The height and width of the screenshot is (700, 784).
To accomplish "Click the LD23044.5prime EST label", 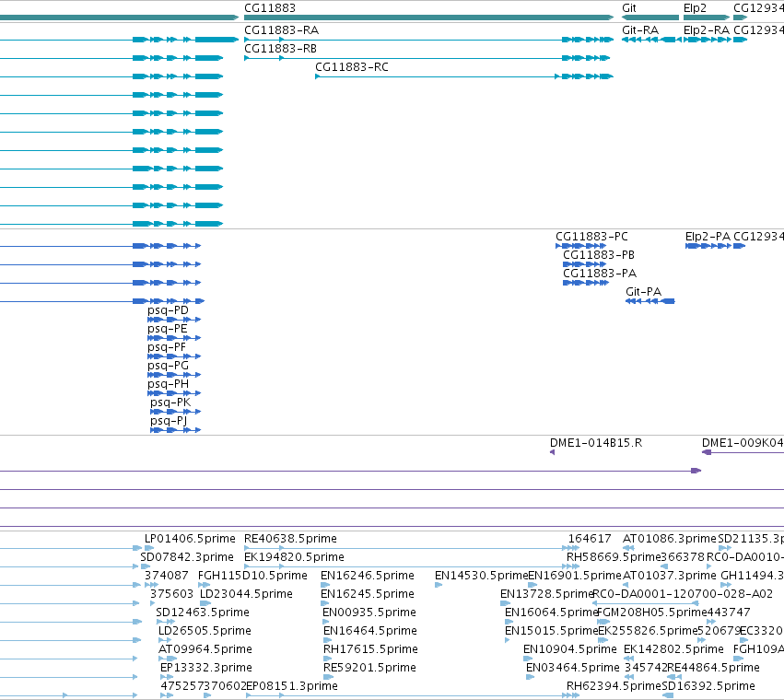I will pyautogui.click(x=246, y=594).
